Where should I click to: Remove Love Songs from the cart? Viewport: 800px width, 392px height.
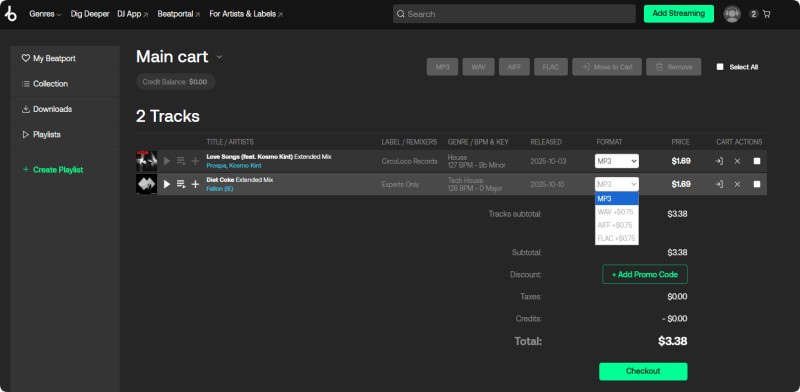click(x=737, y=161)
